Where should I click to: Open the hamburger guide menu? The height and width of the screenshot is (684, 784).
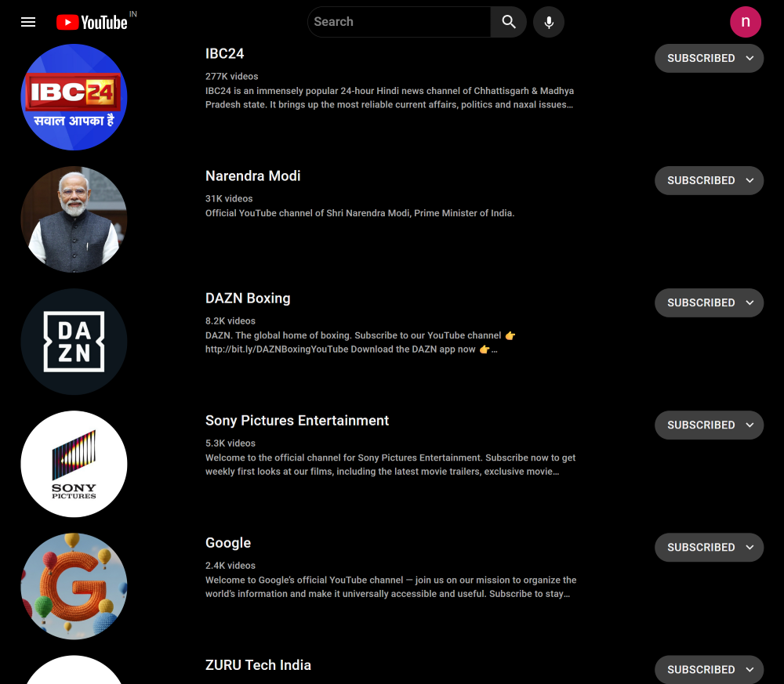28,22
